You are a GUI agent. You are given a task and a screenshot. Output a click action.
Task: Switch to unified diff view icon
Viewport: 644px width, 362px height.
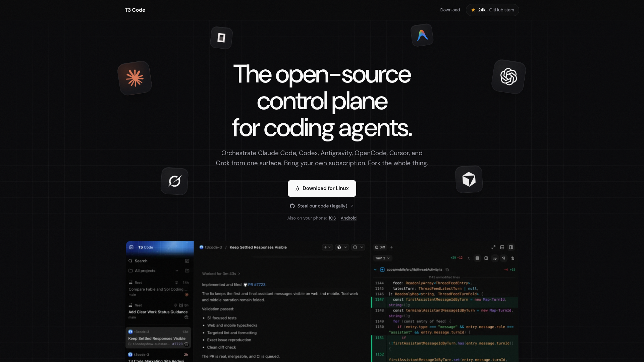[477, 258]
